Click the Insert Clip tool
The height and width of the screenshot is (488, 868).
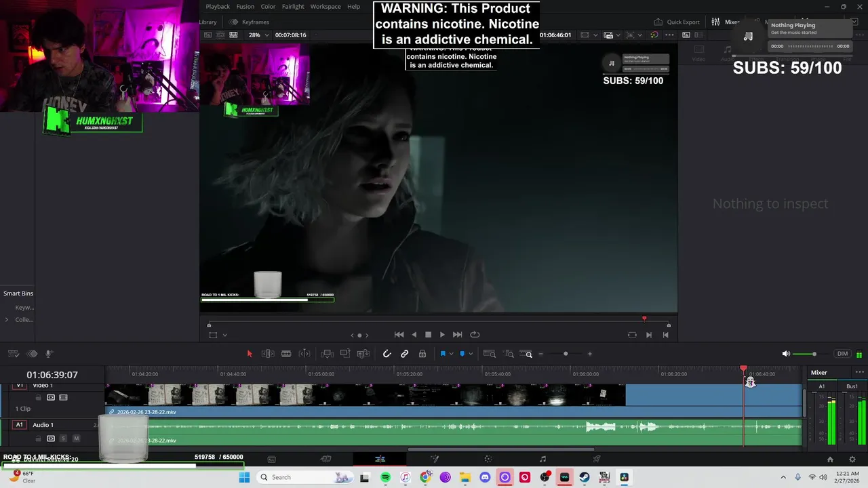(x=327, y=354)
